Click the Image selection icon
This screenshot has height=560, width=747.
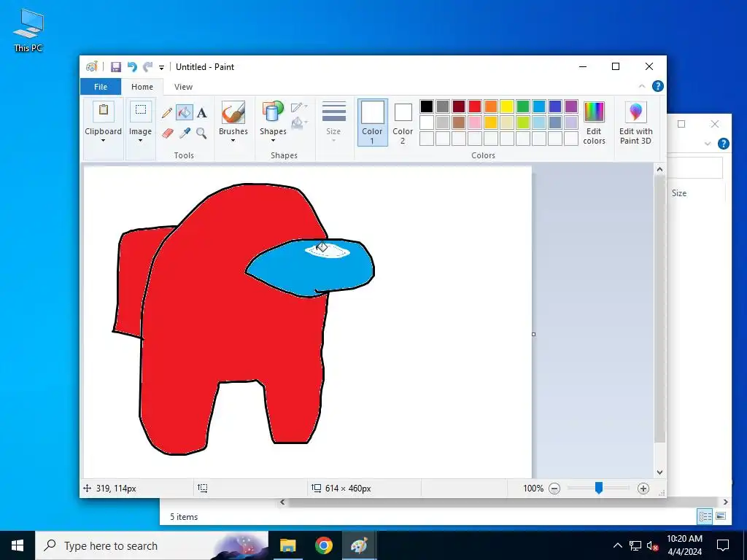point(141,111)
